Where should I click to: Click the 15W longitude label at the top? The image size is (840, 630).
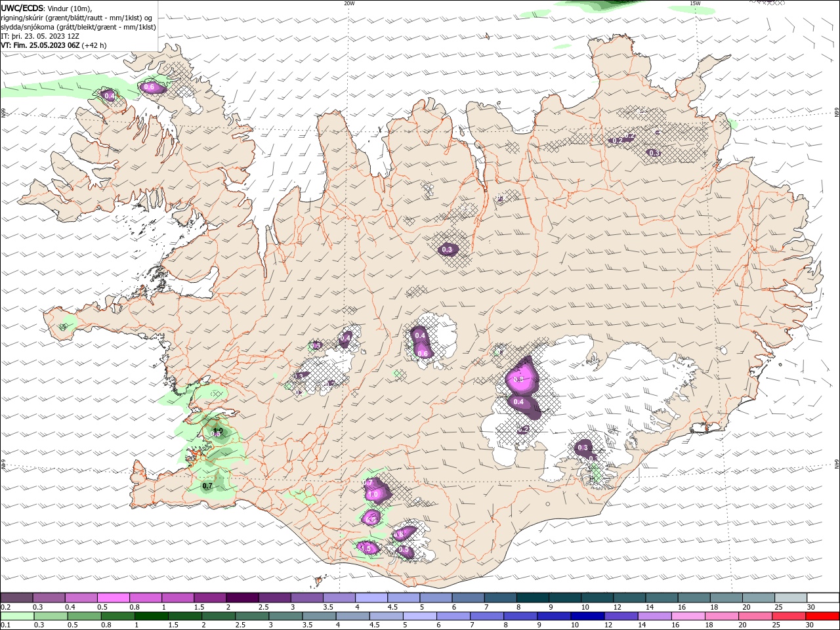tap(694, 3)
